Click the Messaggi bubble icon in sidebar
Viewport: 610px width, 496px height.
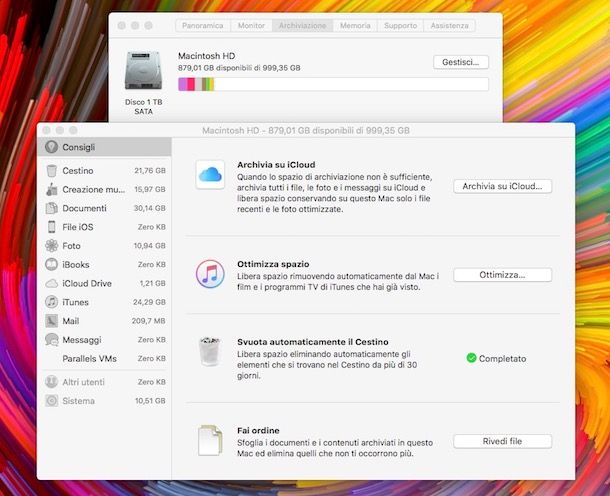point(51,340)
